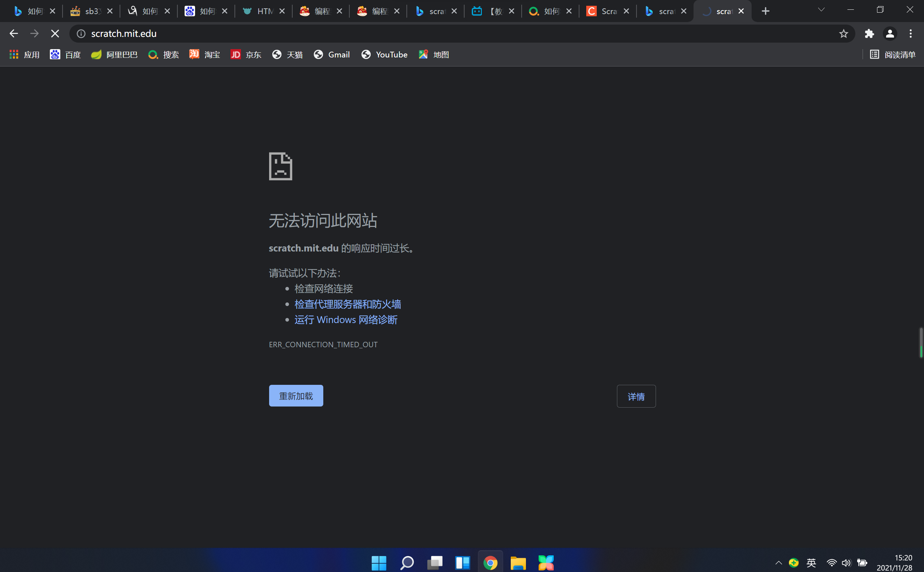Open the colorful butterfly app on taskbar
The height and width of the screenshot is (572, 924).
[546, 563]
